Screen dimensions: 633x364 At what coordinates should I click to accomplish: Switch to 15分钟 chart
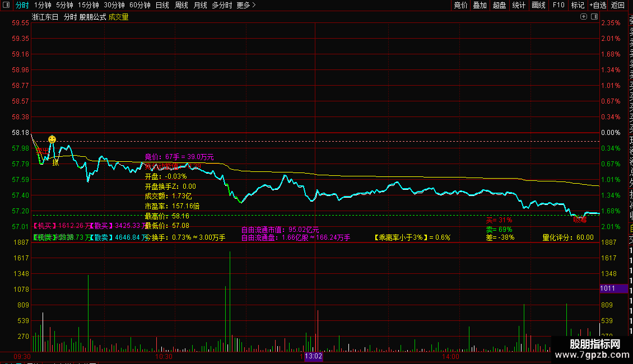pos(88,5)
